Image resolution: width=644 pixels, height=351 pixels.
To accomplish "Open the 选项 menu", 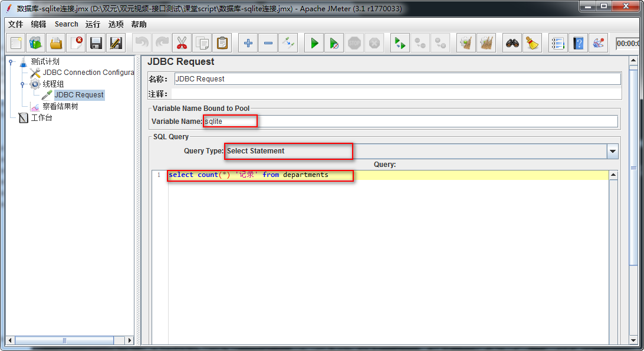I will point(116,24).
